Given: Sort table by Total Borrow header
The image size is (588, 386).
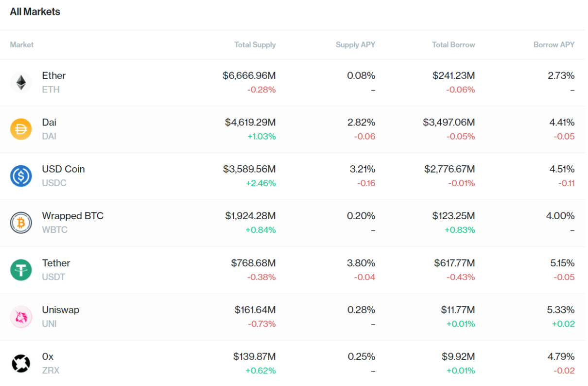Looking at the screenshot, I should point(453,45).
